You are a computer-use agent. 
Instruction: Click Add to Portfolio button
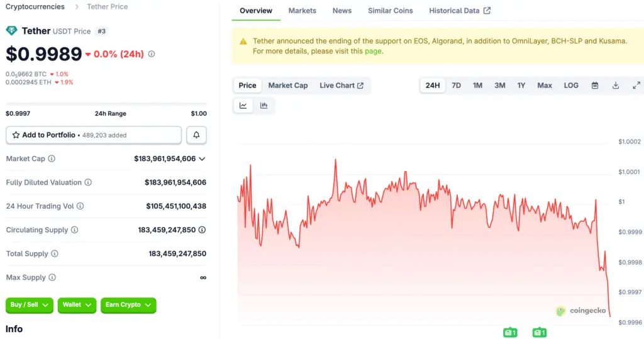coord(94,135)
